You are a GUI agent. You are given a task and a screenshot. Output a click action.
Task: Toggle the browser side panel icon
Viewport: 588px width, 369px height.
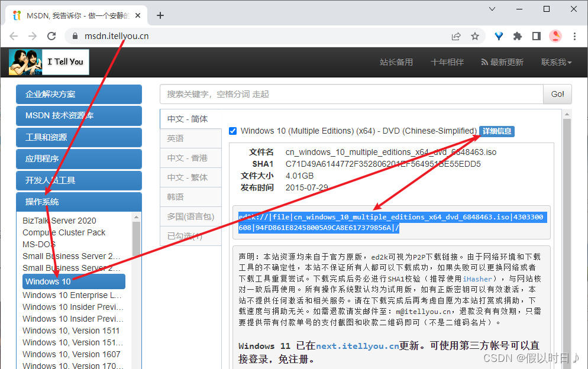point(537,36)
